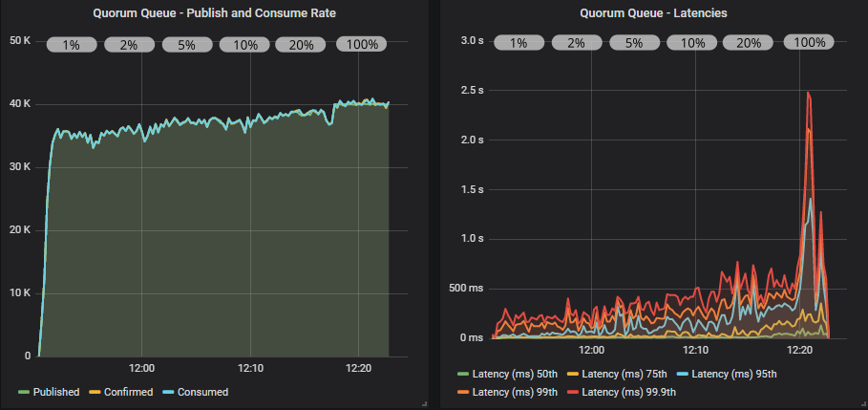
Task: Click the resize handle of the Latencies panel
Action: (862, 404)
